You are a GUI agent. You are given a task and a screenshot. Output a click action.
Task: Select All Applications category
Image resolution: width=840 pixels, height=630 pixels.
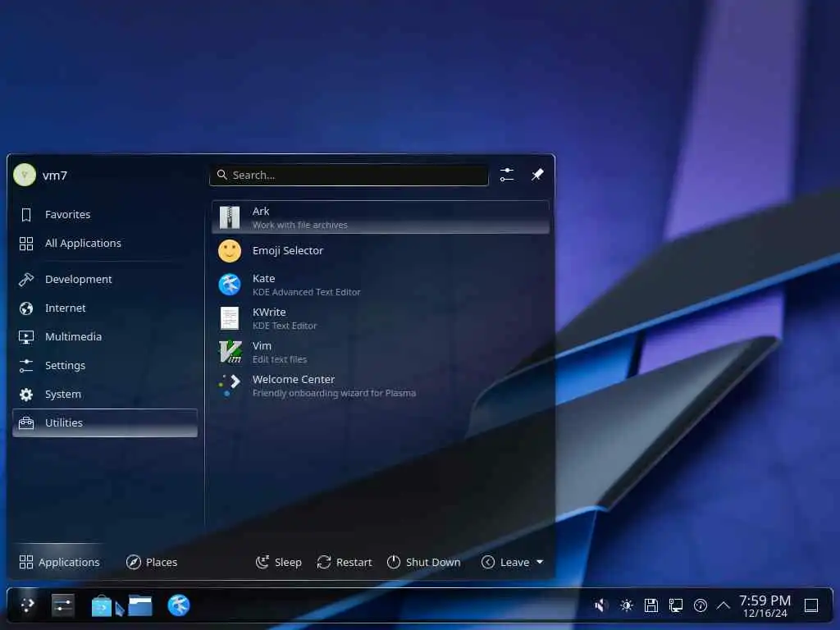105,243
